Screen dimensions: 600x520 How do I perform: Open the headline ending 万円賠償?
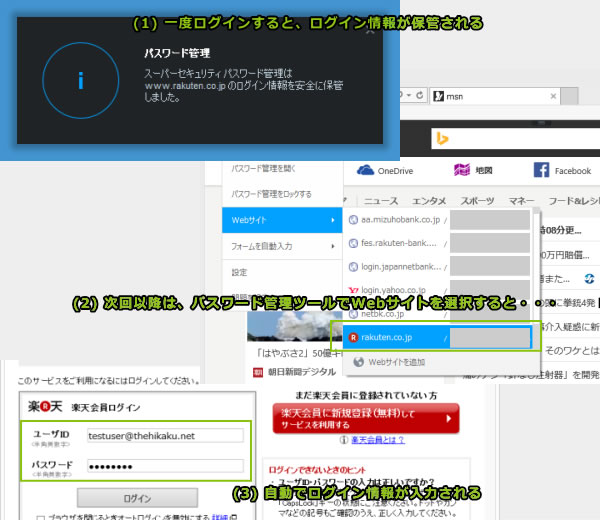(x=565, y=255)
